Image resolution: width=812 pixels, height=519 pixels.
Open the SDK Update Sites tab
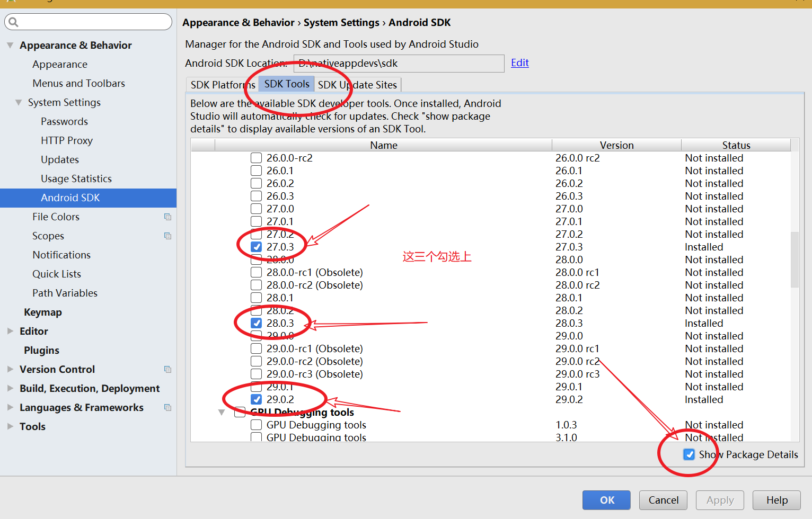[x=357, y=85]
